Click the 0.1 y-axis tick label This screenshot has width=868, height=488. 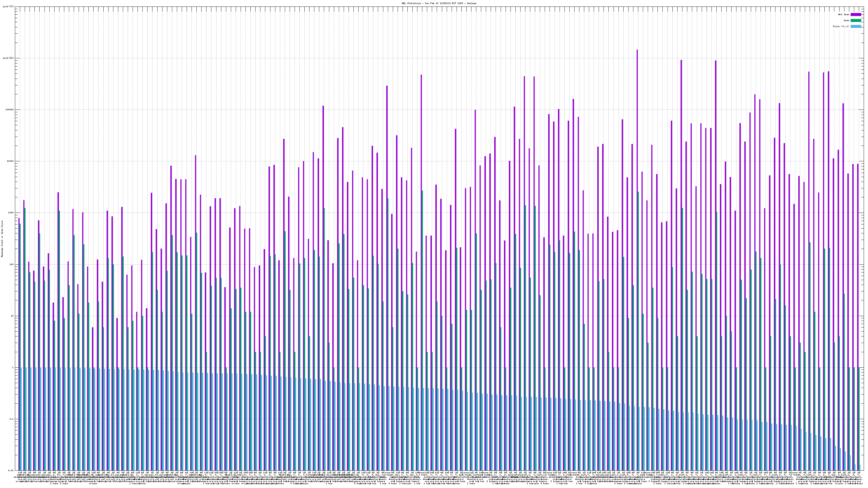(x=11, y=419)
